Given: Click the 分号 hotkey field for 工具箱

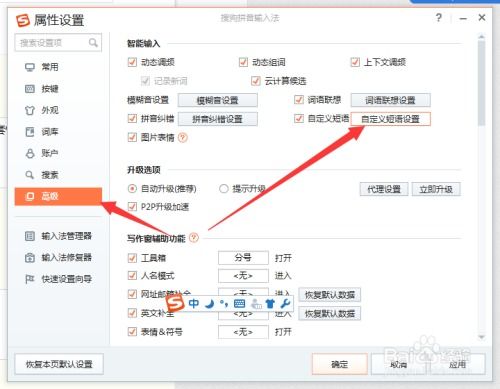Looking at the screenshot, I should (x=243, y=258).
